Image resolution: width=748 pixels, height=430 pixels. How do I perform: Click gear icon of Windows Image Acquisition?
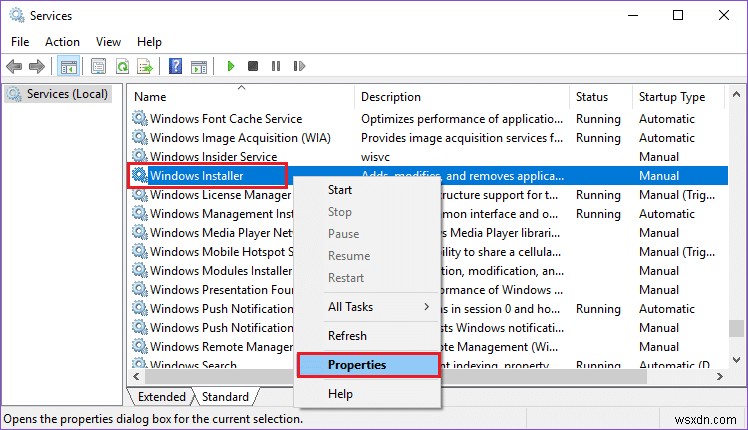click(x=140, y=137)
